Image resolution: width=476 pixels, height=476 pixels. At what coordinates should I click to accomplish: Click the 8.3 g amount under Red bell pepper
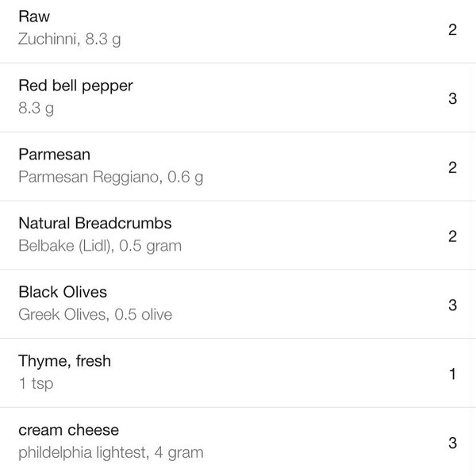coord(36,108)
